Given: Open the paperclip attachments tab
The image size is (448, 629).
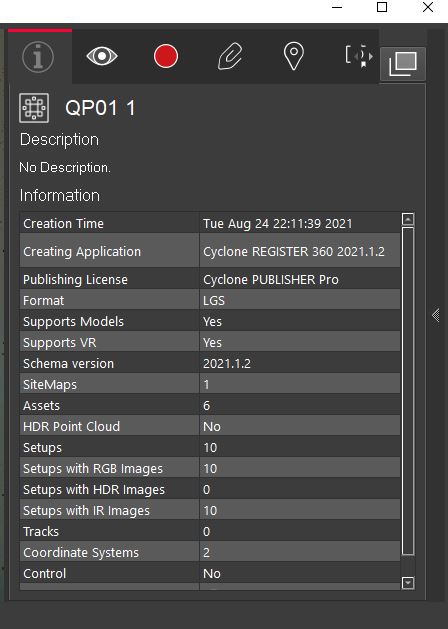Looking at the screenshot, I should click(230, 56).
